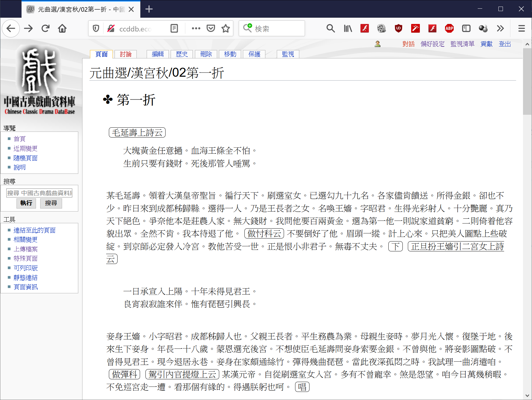Bookmark this page with the star icon

click(x=226, y=28)
